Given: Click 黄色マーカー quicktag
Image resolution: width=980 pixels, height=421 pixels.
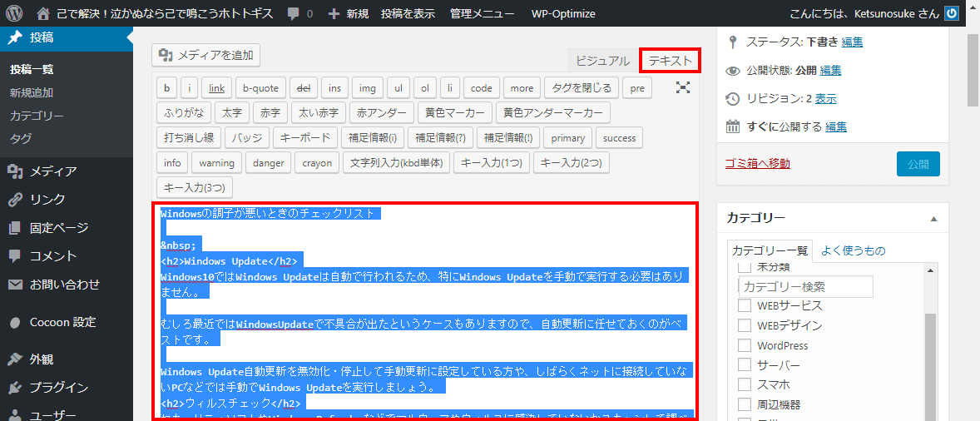Looking at the screenshot, I should [x=454, y=113].
